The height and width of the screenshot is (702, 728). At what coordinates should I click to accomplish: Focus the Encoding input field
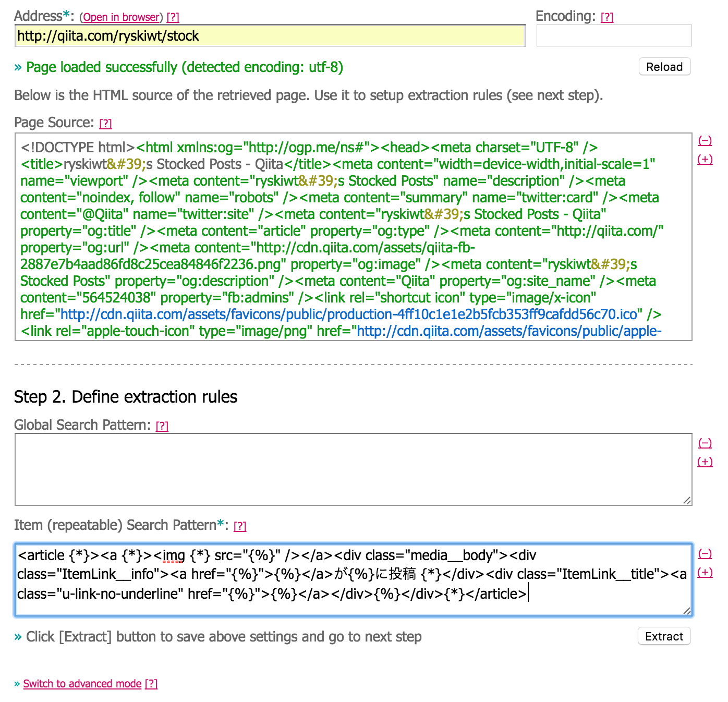click(x=614, y=35)
